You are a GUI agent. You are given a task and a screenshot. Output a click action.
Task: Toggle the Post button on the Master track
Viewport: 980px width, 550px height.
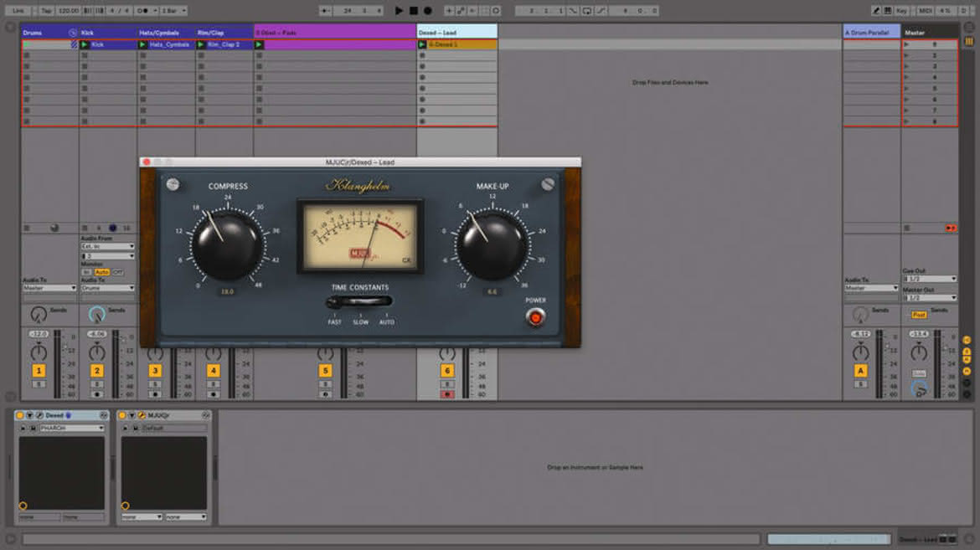point(918,315)
